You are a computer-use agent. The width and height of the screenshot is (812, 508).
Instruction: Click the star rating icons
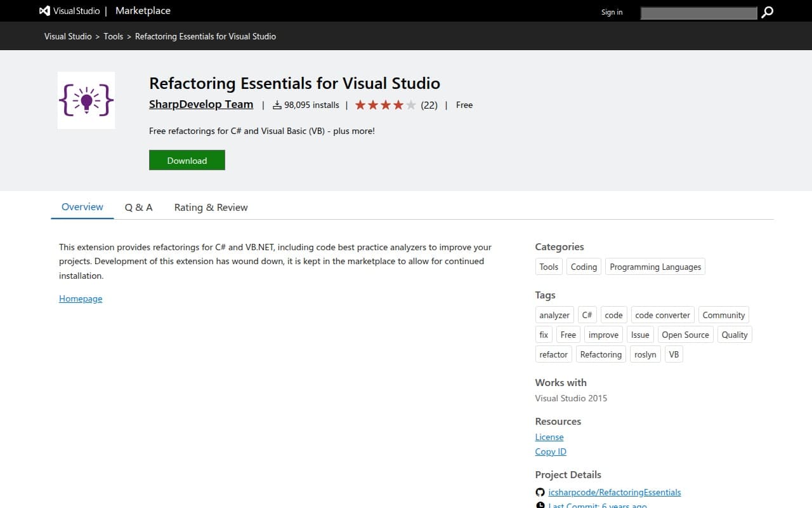386,105
